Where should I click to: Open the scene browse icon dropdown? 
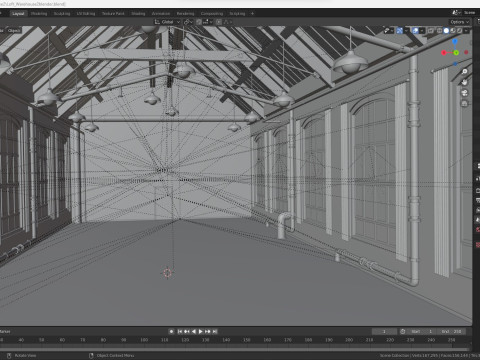456,13
